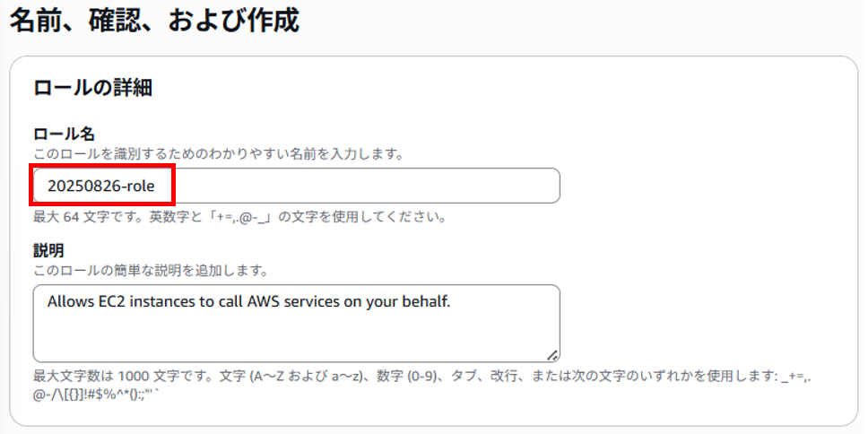Place cursor after "behalf." in description
Image resolution: width=868 pixels, height=434 pixels.
(451, 302)
